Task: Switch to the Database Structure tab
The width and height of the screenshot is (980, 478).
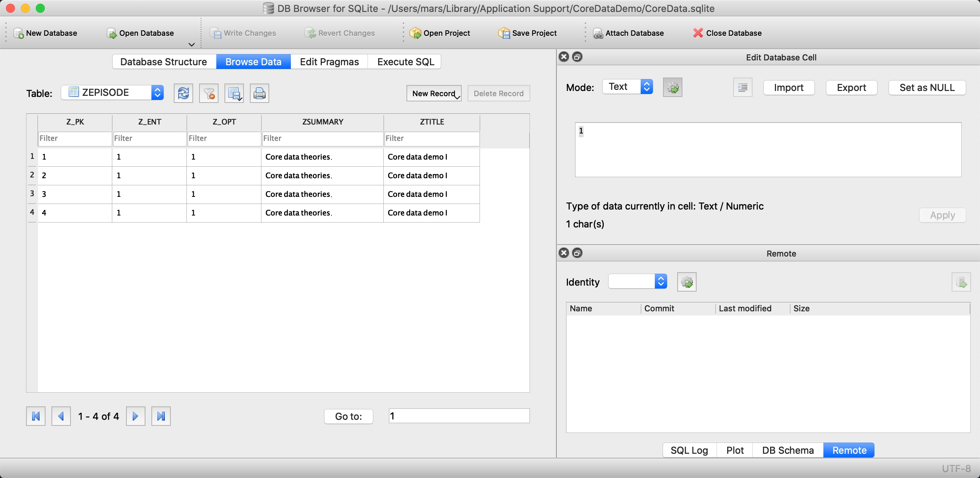Action: pos(164,62)
